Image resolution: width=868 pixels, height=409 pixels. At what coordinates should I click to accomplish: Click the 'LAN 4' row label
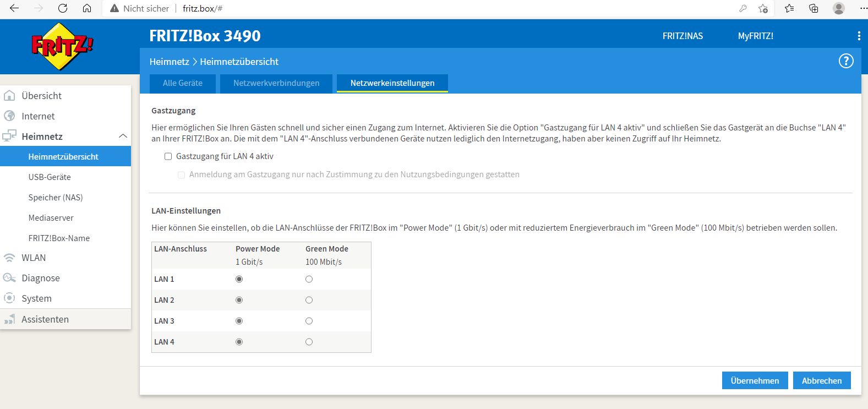coord(164,342)
